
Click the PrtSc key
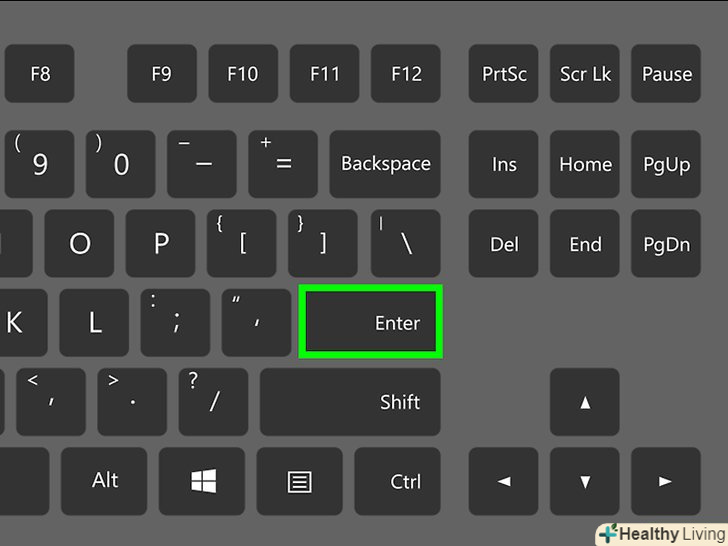coord(504,73)
